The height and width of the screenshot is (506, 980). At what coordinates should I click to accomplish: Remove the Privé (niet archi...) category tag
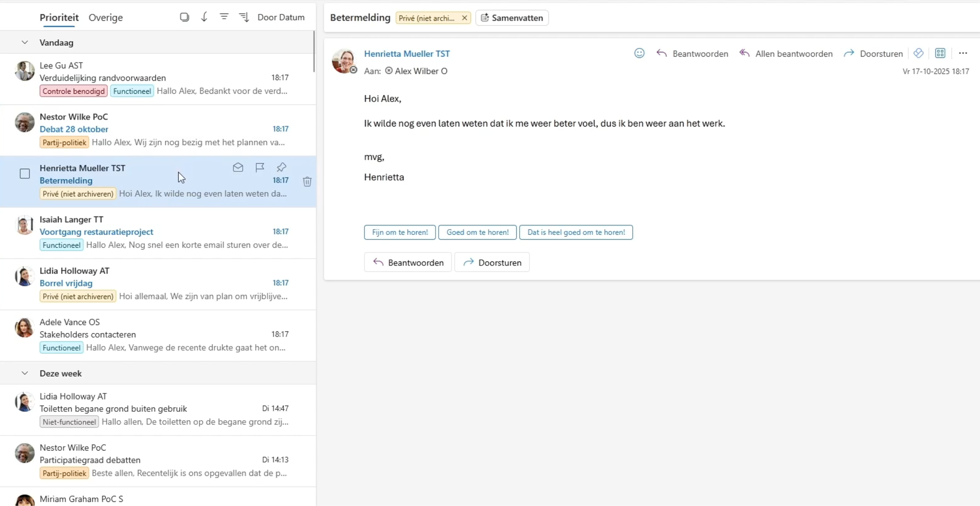(464, 18)
